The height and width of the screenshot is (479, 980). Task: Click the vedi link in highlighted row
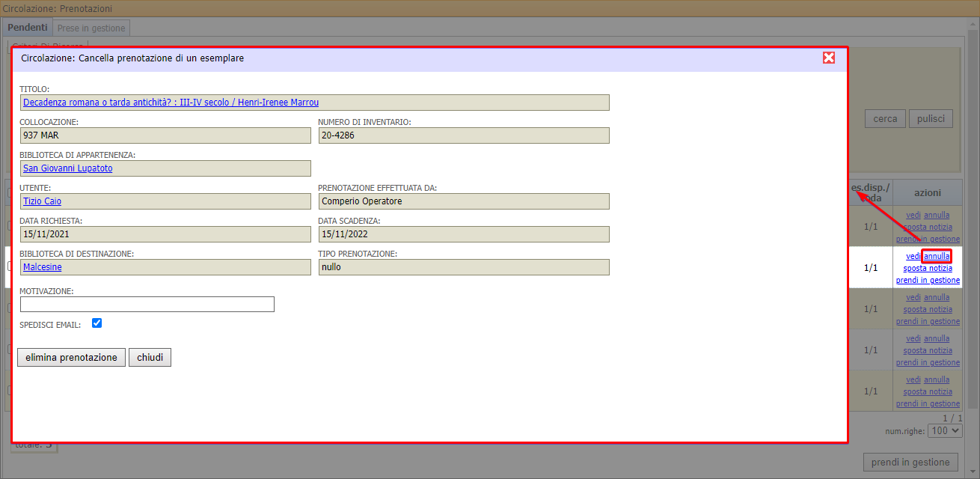pos(912,256)
